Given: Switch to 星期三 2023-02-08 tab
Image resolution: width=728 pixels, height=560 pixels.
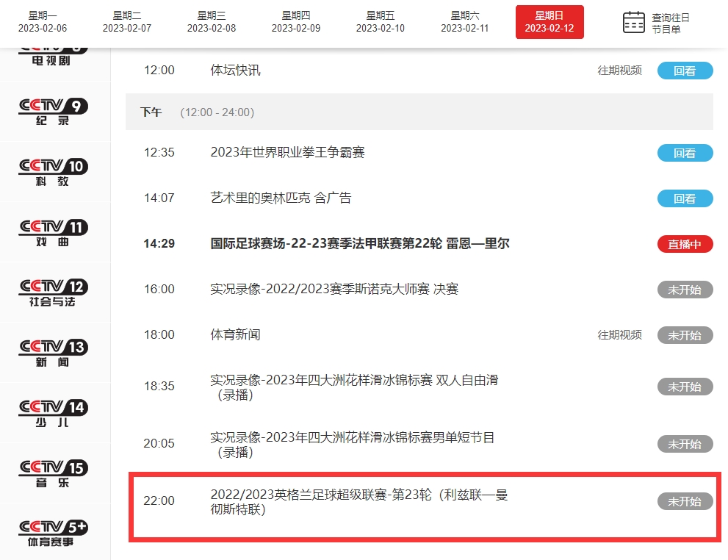Looking at the screenshot, I should click(212, 22).
